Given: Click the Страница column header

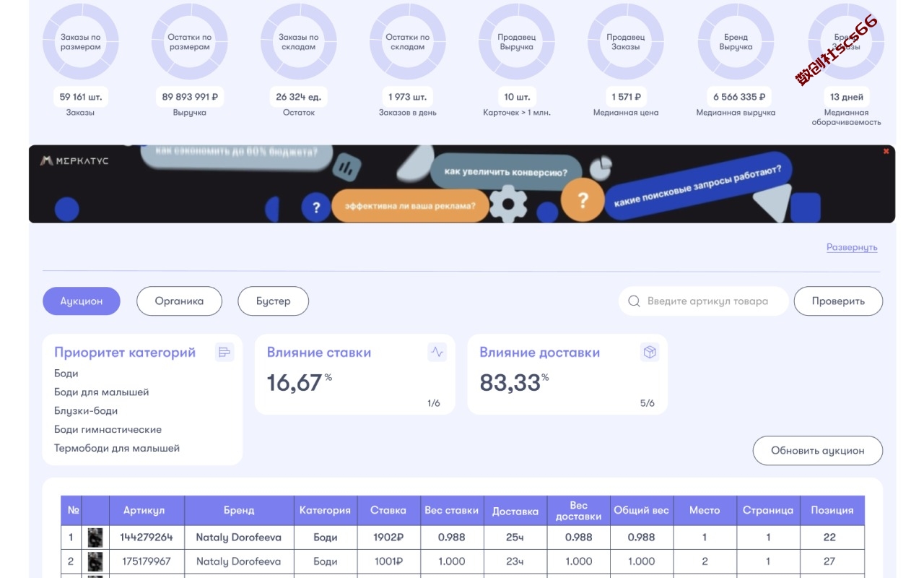Looking at the screenshot, I should point(768,510).
